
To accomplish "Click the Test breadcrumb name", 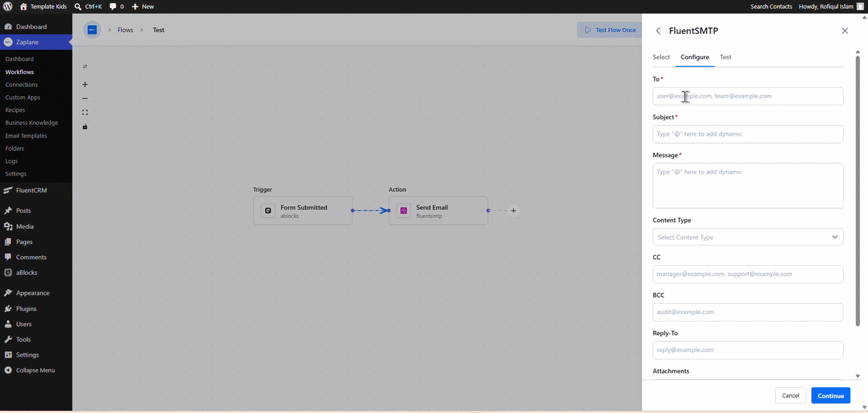I will tap(159, 30).
